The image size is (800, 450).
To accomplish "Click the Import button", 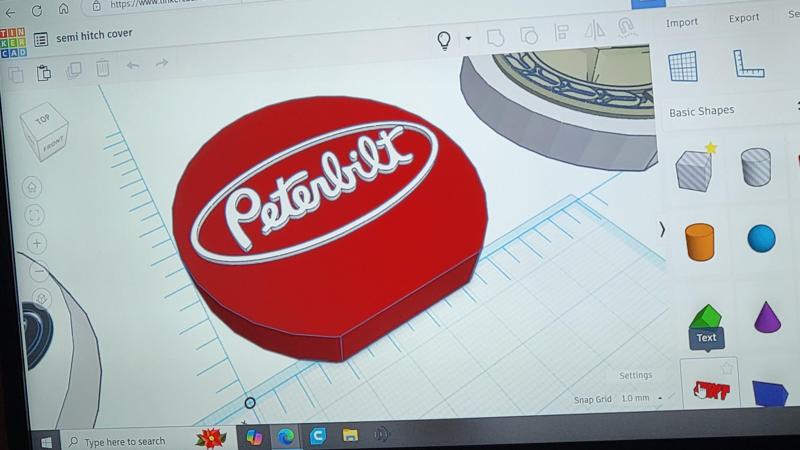I will coord(682,22).
